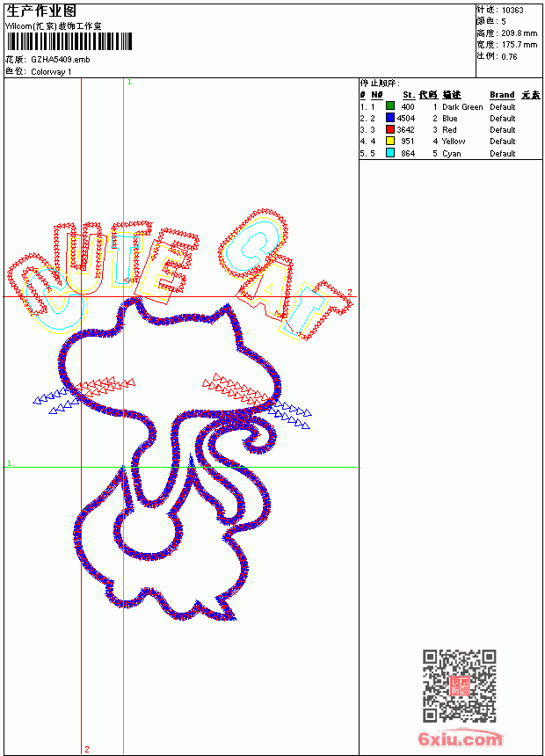
Task: Click the green vertical guide line marker 1
Action: point(129,82)
